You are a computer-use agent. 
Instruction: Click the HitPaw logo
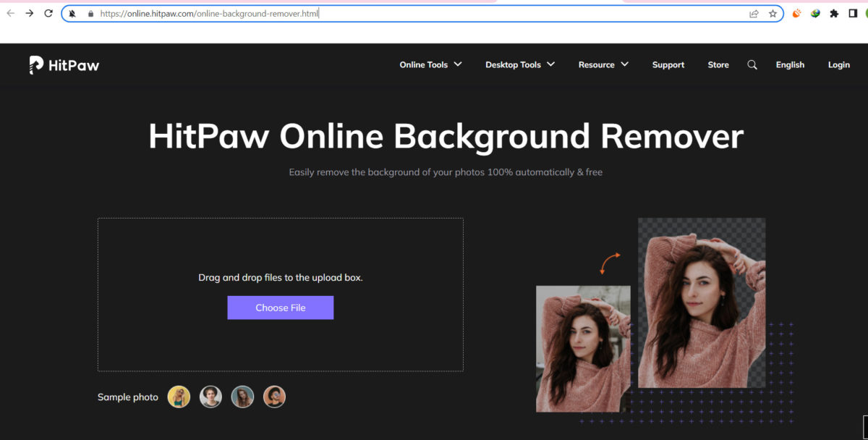(x=64, y=65)
